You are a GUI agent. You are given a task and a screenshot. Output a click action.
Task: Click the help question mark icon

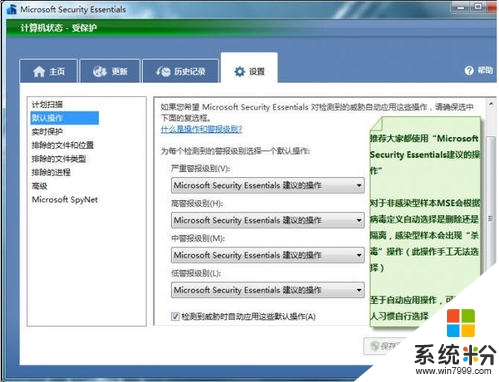tap(469, 70)
